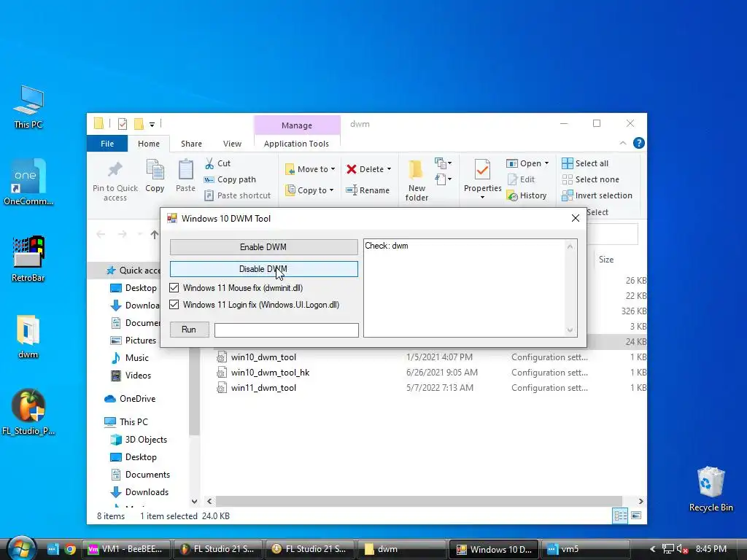This screenshot has width=747, height=560.
Task: Click Select all in ribbon
Action: tap(585, 163)
